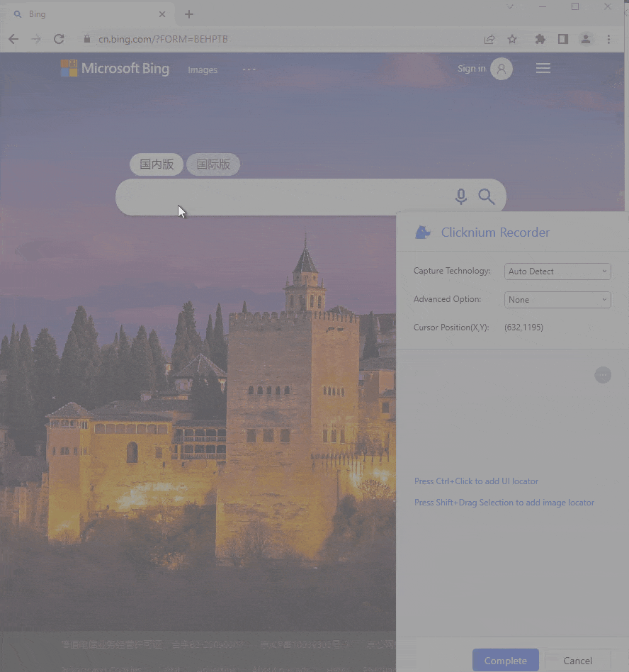Expand the Advanced Option dropdown
The width and height of the screenshot is (629, 672).
click(x=557, y=300)
